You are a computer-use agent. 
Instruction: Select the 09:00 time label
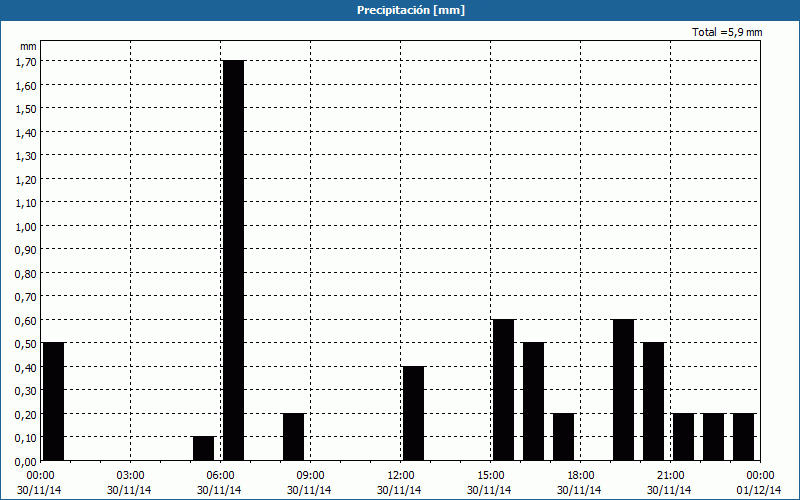[310, 476]
